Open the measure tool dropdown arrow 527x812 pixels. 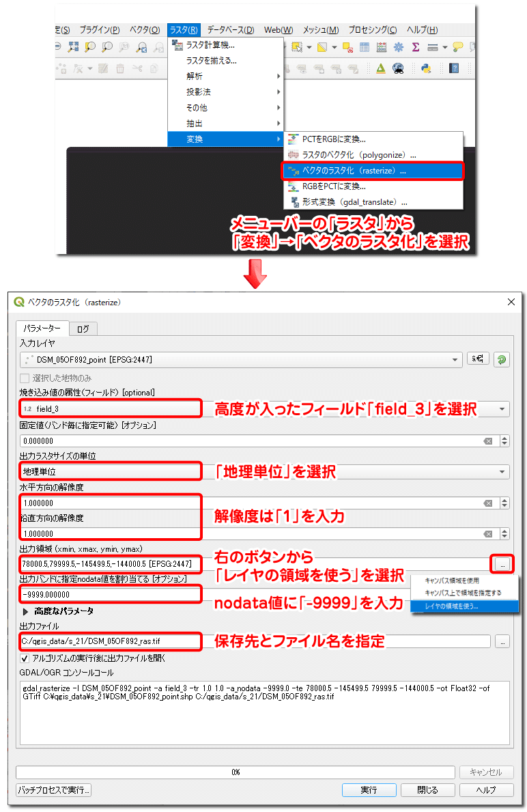click(444, 47)
